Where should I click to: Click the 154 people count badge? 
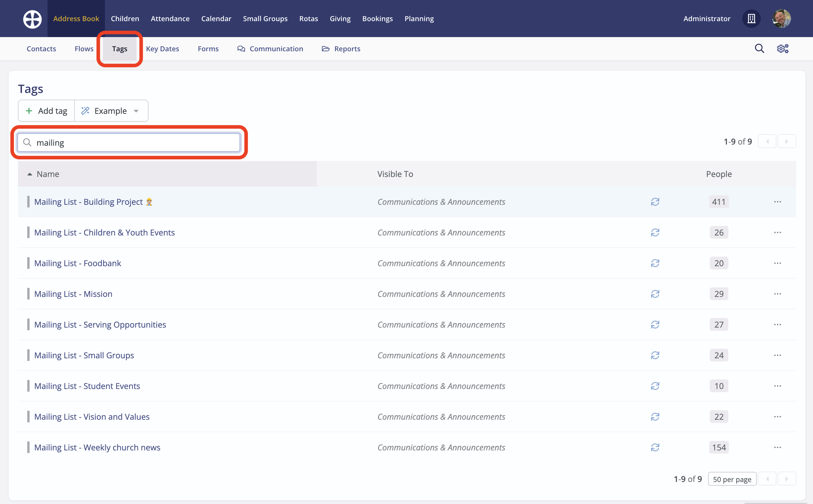(x=718, y=447)
